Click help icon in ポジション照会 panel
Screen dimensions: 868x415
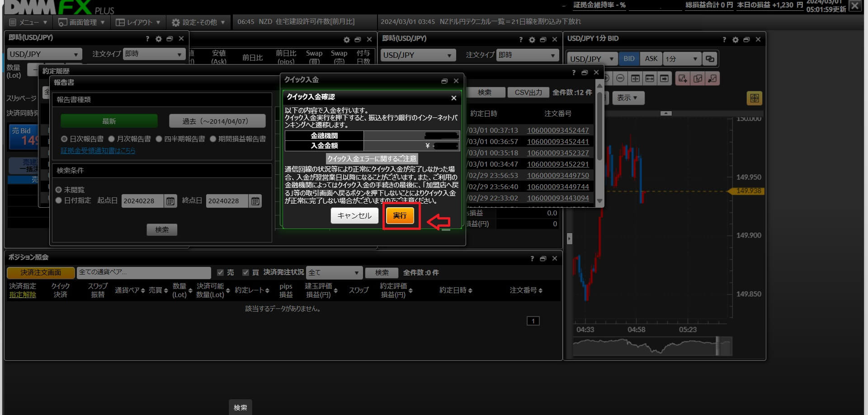tap(532, 259)
